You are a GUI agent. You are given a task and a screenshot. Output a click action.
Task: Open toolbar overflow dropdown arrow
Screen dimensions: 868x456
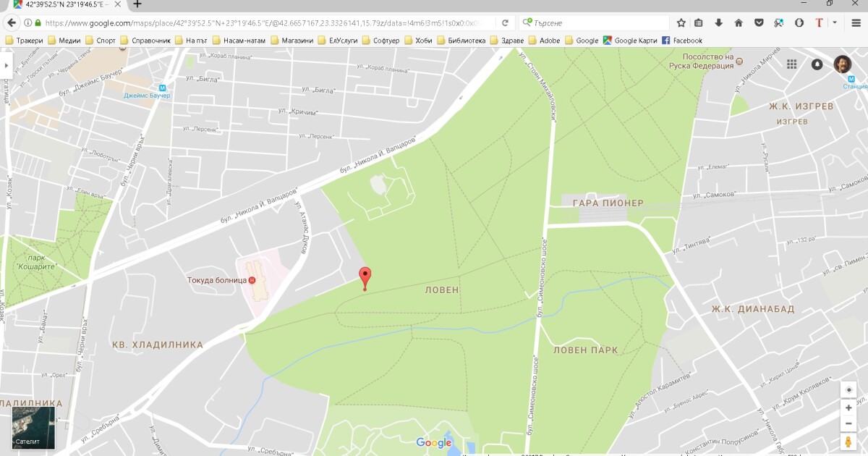click(x=834, y=22)
